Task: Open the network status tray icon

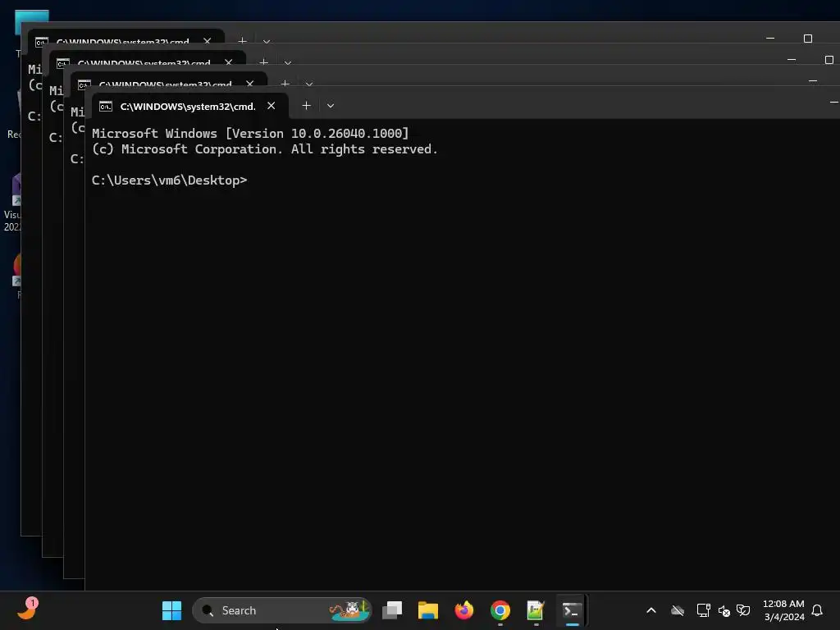Action: point(703,610)
